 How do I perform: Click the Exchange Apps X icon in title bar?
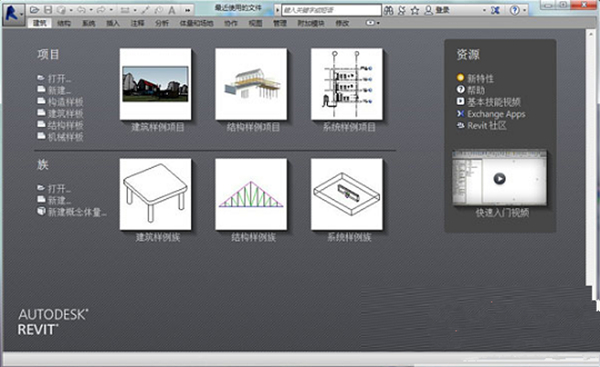pos(495,10)
